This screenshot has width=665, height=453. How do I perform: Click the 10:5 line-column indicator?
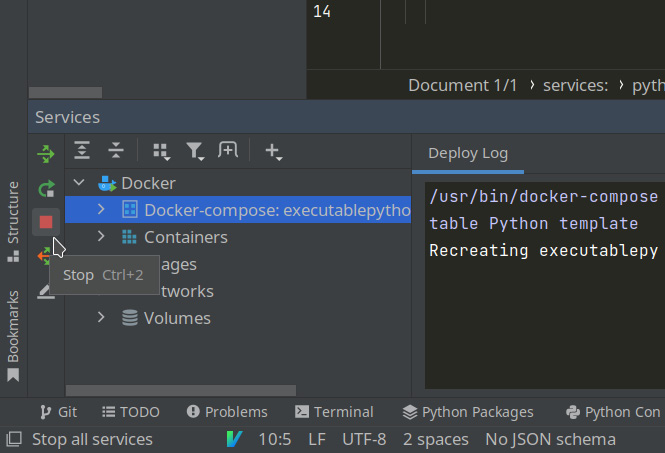(275, 439)
